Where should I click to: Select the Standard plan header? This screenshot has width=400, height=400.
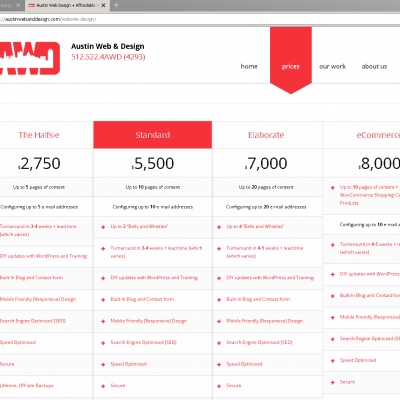click(153, 135)
